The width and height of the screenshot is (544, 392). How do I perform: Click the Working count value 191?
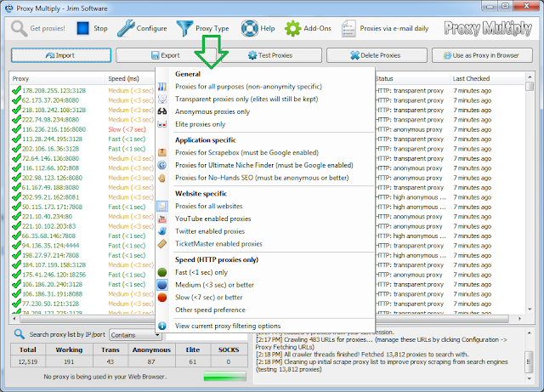[69, 361]
